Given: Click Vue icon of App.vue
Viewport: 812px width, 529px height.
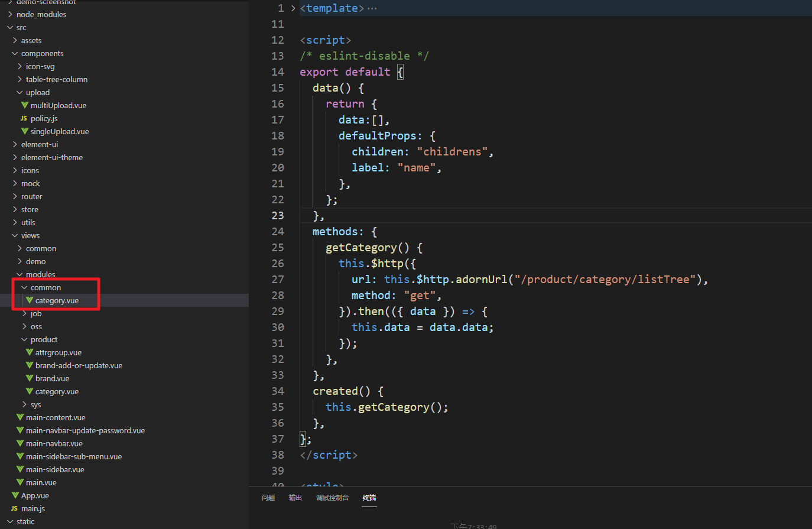Looking at the screenshot, I should [x=15, y=495].
